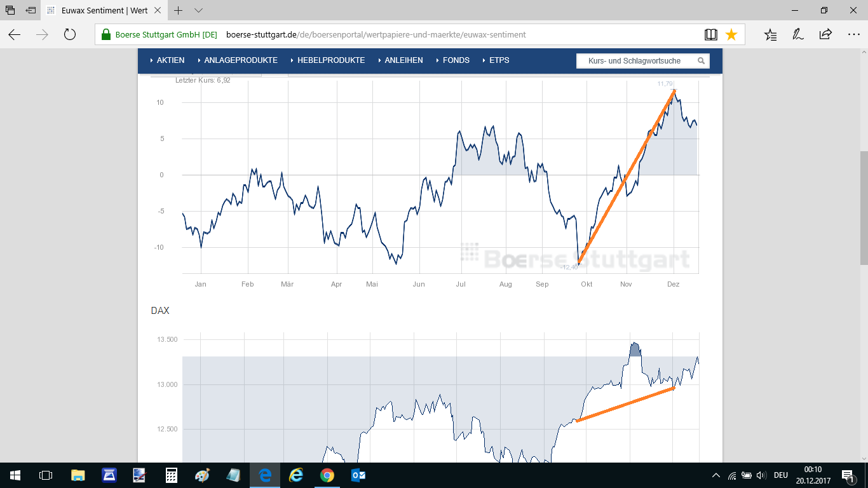868x488 pixels.
Task: Click the magnifier icon in search box
Action: point(701,61)
